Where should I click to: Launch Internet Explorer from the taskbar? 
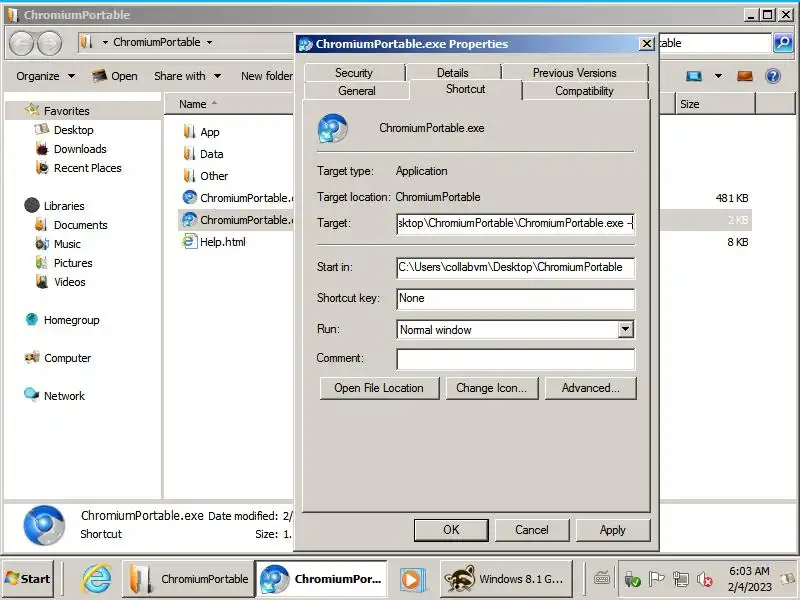pyautogui.click(x=97, y=579)
